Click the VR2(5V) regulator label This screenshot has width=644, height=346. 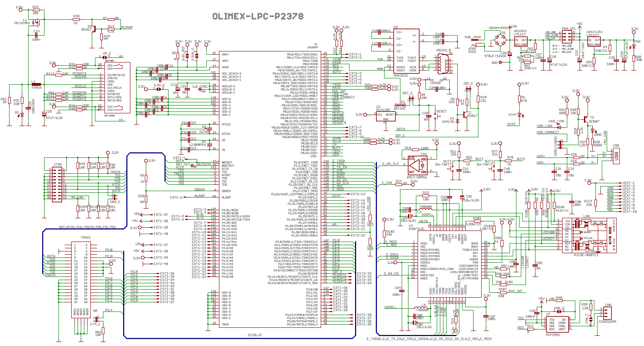pos(520,31)
